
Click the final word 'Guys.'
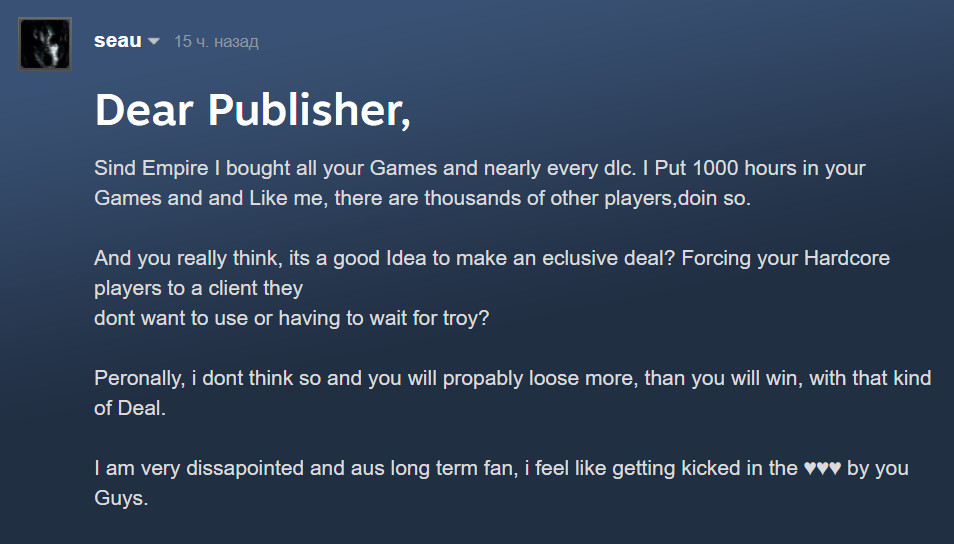pyautogui.click(x=121, y=498)
